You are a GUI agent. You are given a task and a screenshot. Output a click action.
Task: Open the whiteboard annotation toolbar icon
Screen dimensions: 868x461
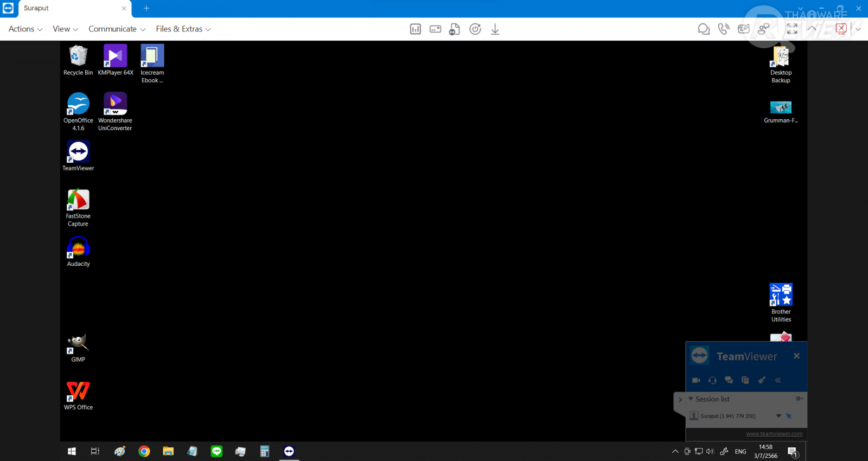pos(744,29)
